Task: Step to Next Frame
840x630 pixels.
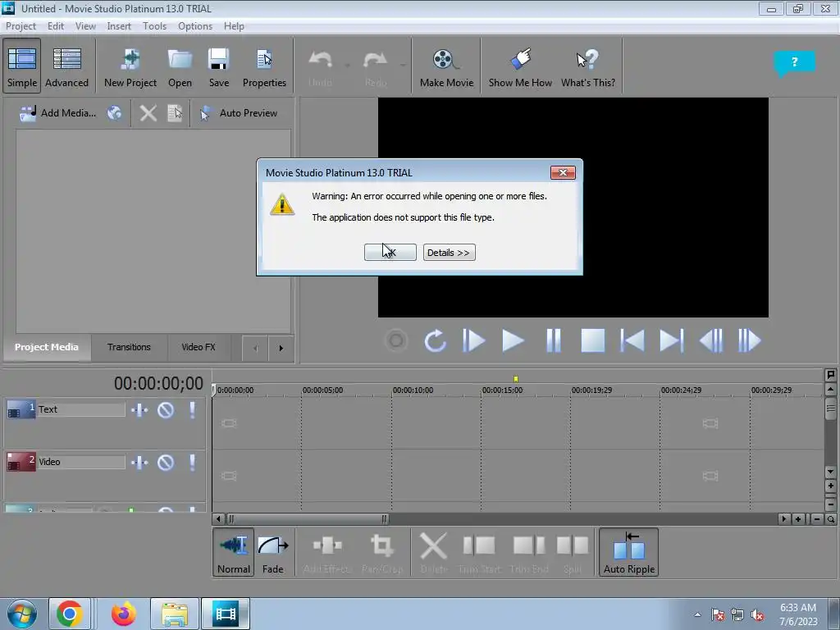Action: (x=750, y=340)
